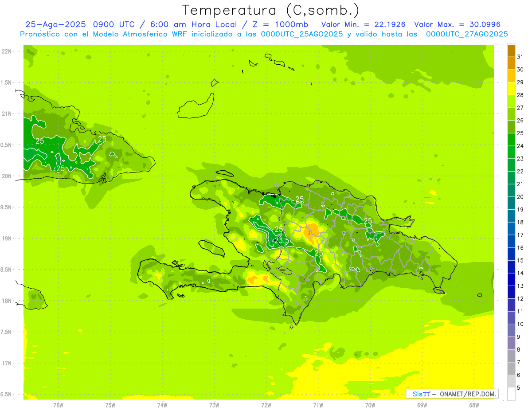Click the "72W" longitude axis label

pyautogui.click(x=266, y=405)
